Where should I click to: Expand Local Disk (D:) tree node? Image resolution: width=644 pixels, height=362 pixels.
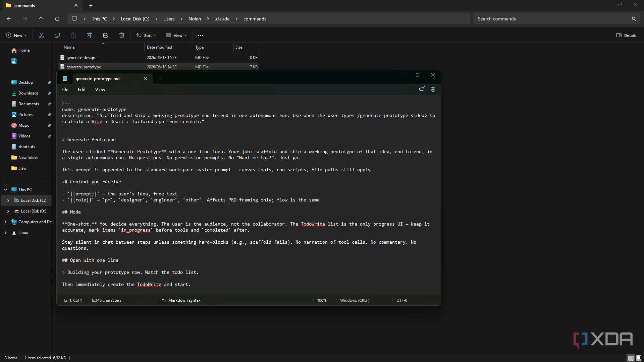(x=8, y=211)
